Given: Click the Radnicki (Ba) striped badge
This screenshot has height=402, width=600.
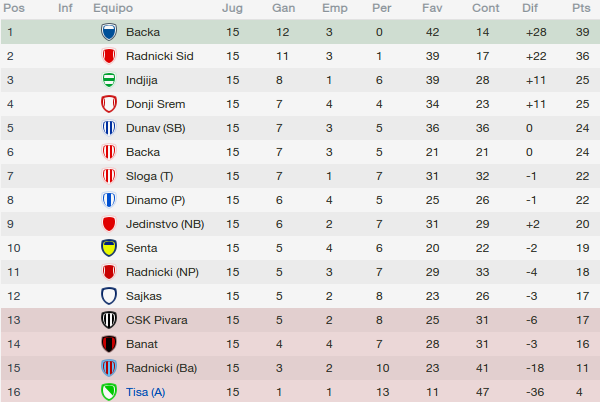Looking at the screenshot, I should click(x=109, y=368).
